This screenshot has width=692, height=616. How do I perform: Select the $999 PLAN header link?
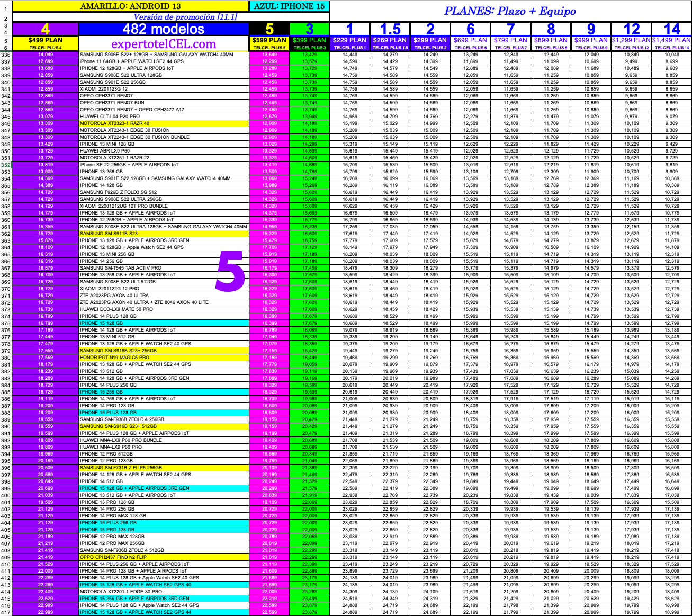(591, 40)
